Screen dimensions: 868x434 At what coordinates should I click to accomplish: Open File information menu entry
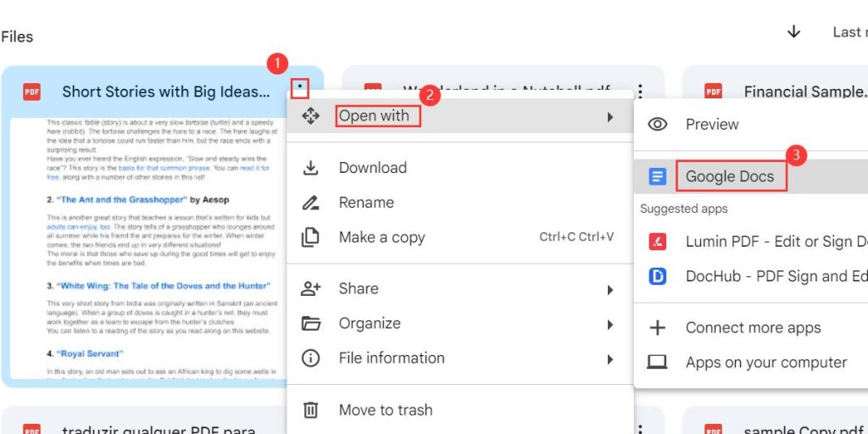click(460, 359)
